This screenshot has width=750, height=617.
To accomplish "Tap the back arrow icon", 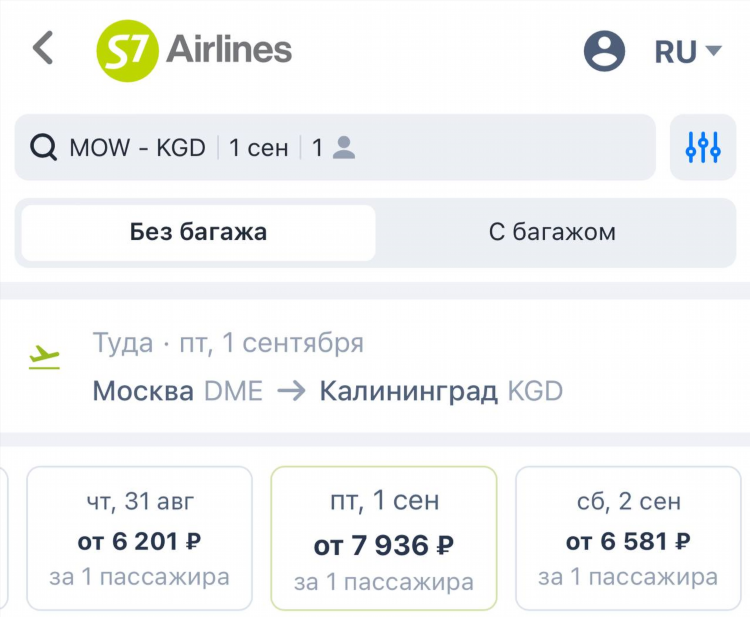I will tap(43, 48).
